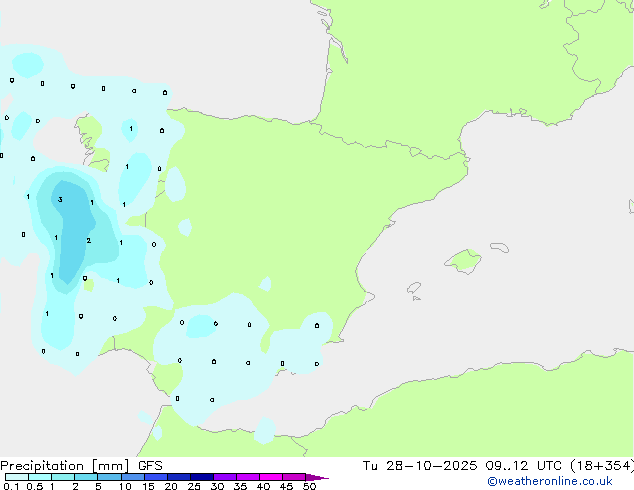Click the "0.5" legend label

[x=34, y=486]
